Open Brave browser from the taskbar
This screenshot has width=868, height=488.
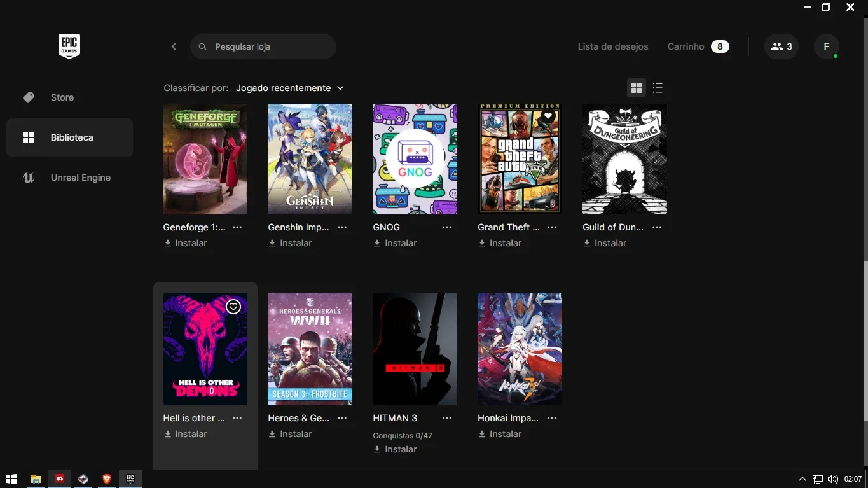pos(106,478)
